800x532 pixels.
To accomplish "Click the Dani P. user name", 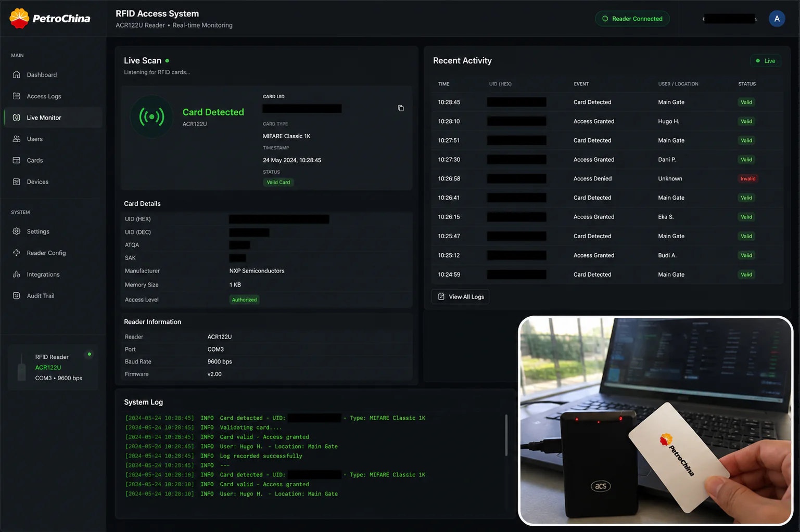I will click(667, 160).
